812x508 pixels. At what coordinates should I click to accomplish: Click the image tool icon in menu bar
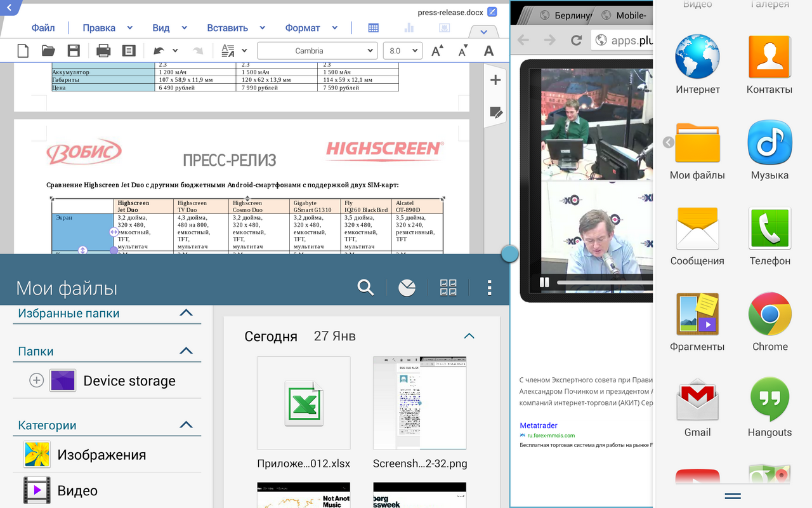tap(445, 28)
